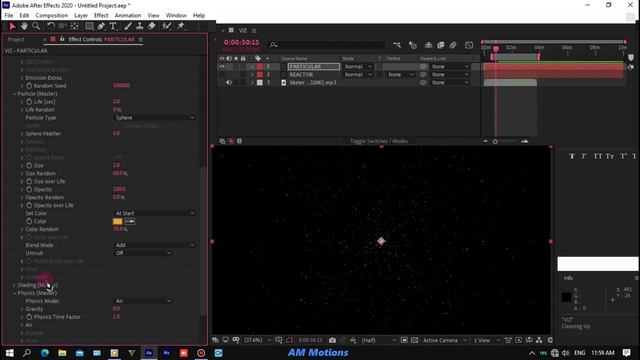Select the Rectangle shape tool
Image resolution: width=640 pixels, height=360 pixels.
[x=89, y=26]
